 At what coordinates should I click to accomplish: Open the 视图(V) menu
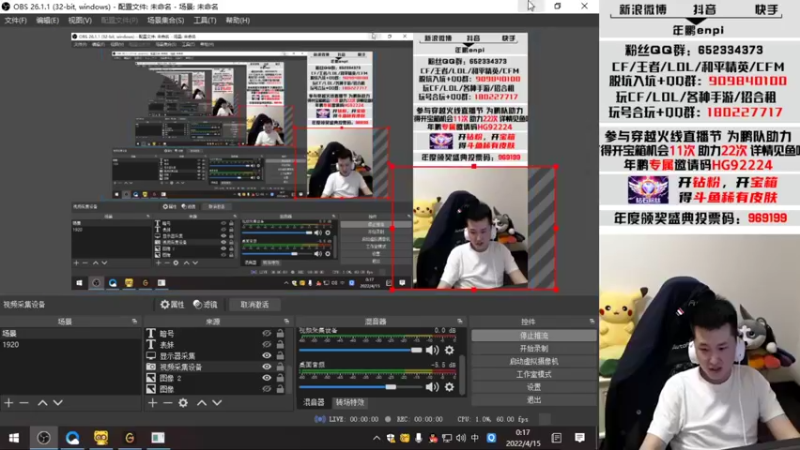point(80,20)
